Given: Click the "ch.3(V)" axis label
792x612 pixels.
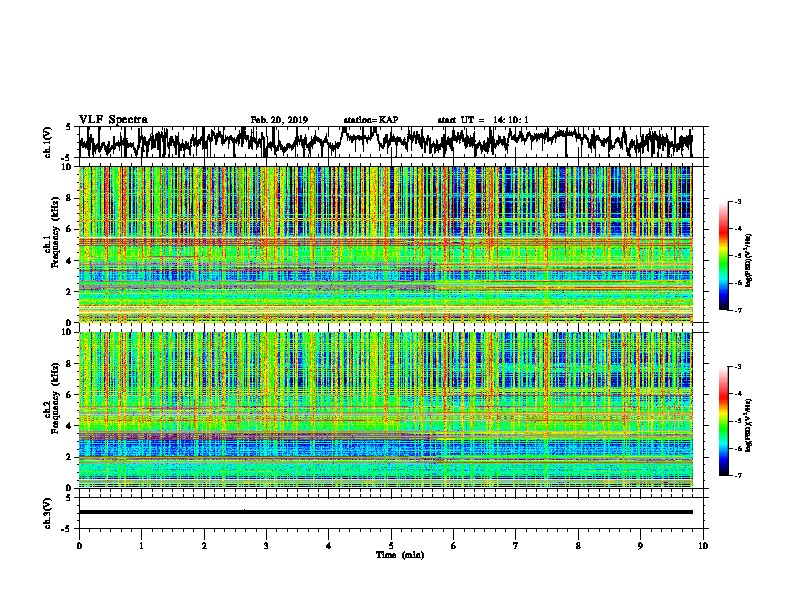Looking at the screenshot, I should point(48,513).
